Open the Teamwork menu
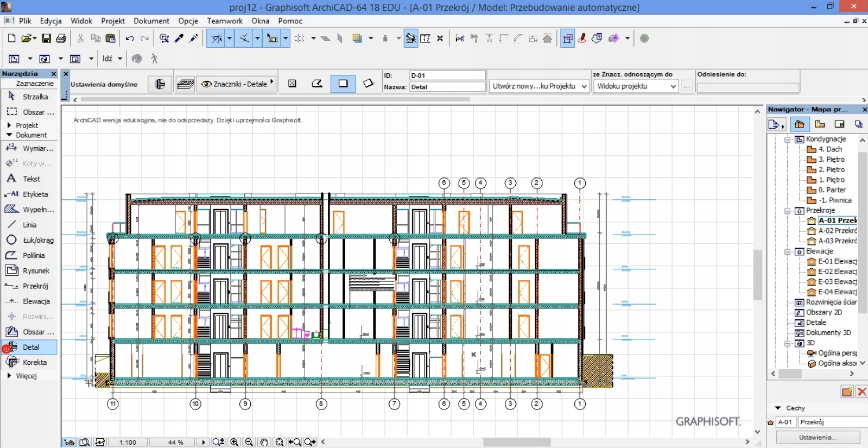The width and height of the screenshot is (868, 448). (224, 21)
